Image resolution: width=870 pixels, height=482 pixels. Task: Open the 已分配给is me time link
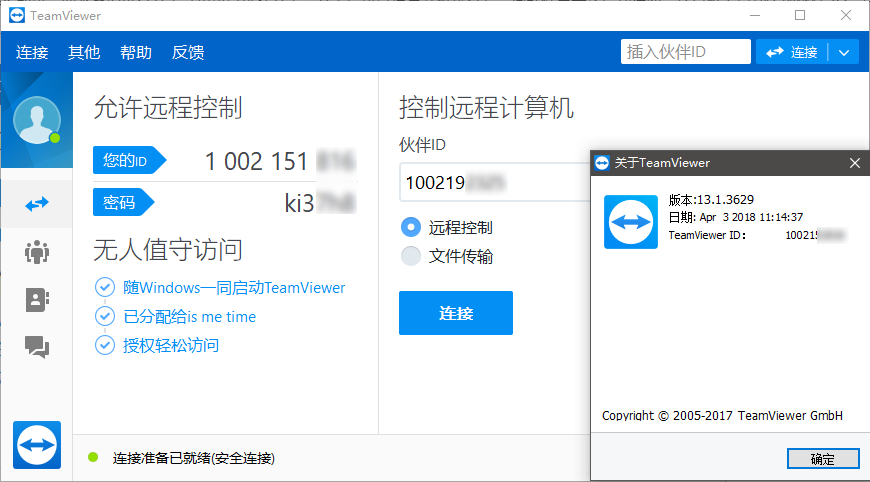tap(189, 316)
